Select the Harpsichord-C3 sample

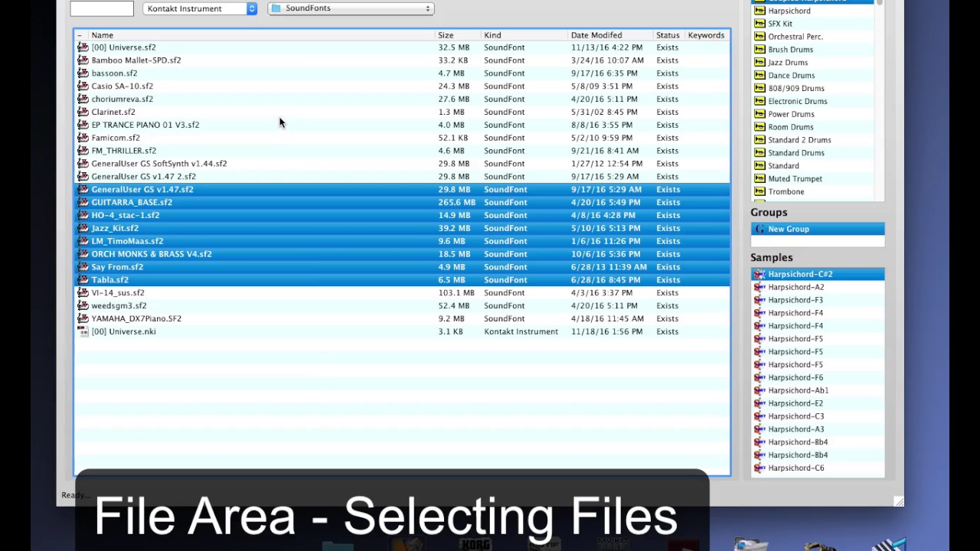818,416
